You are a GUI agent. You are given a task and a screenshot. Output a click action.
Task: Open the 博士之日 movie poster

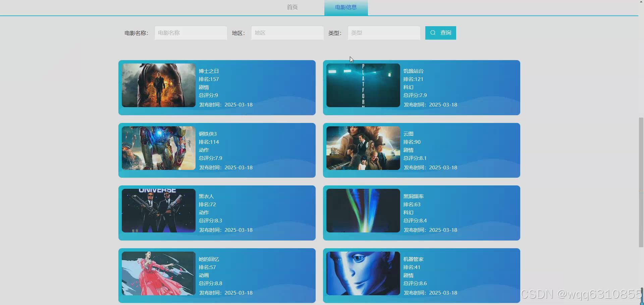pos(159,85)
